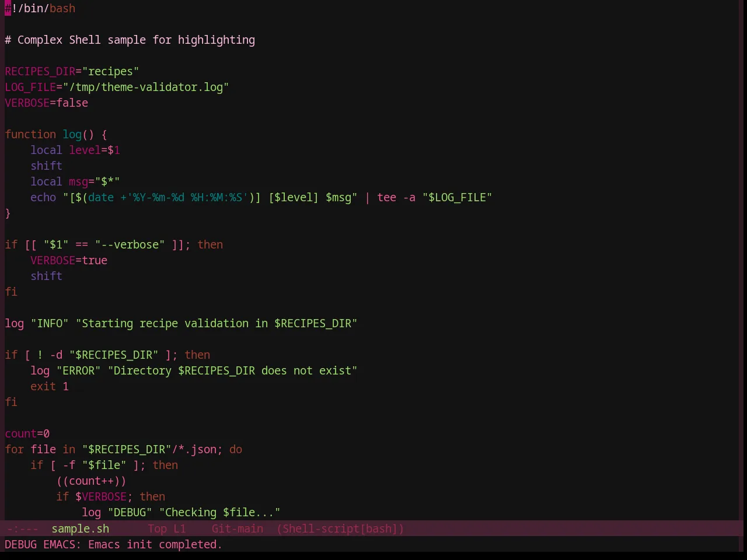Screen dimensions: 747x560
Task: Click the closing brace of function log
Action: (8, 213)
